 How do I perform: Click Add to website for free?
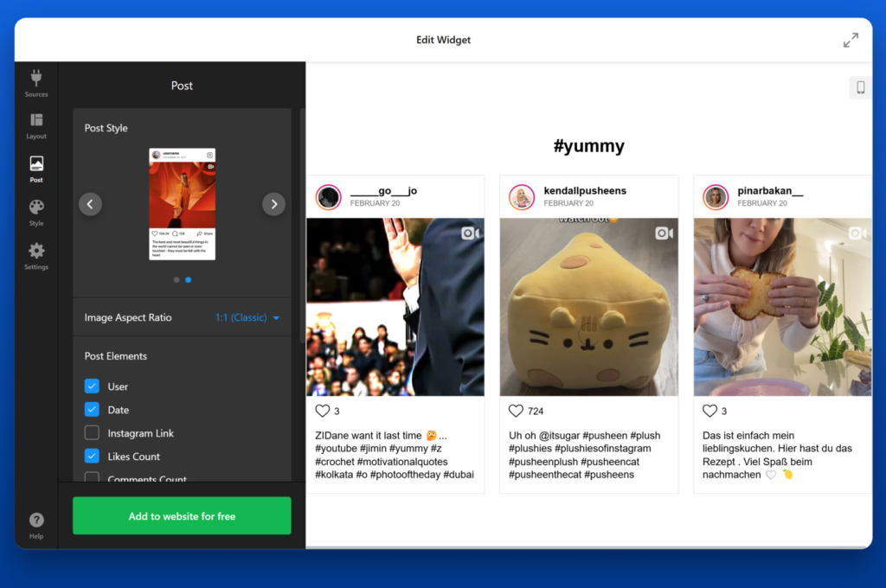(182, 514)
